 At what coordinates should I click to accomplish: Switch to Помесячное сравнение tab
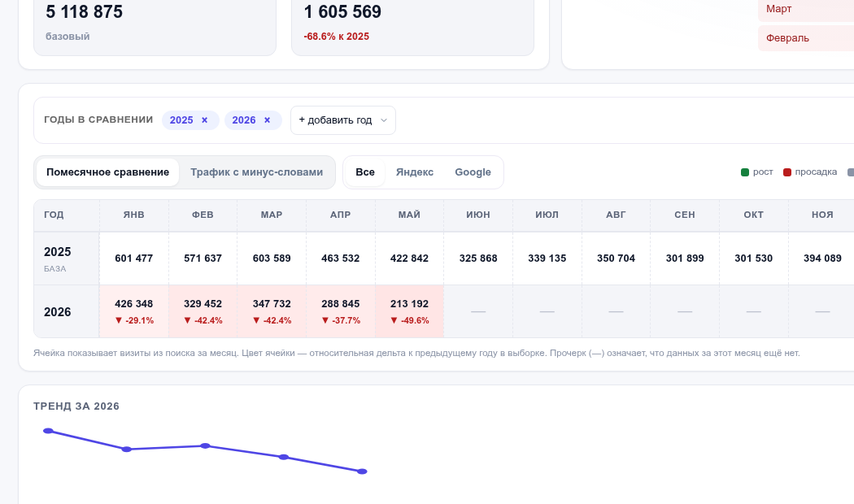coord(108,172)
